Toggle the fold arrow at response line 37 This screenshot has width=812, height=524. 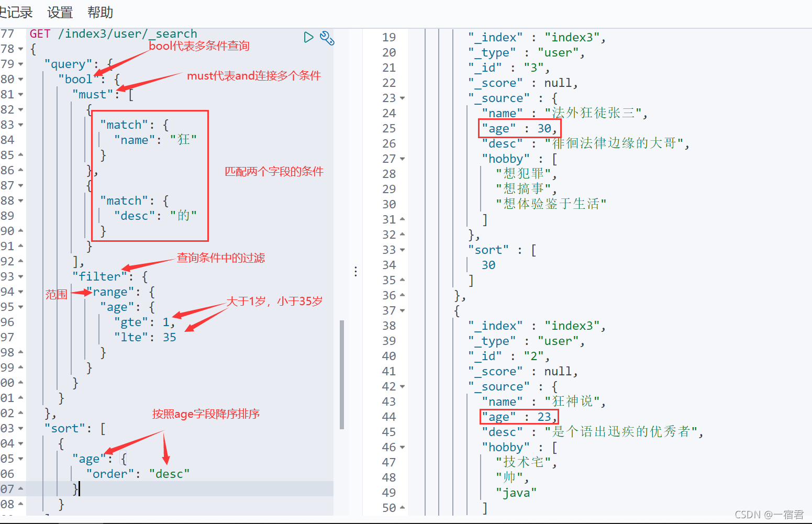click(402, 310)
